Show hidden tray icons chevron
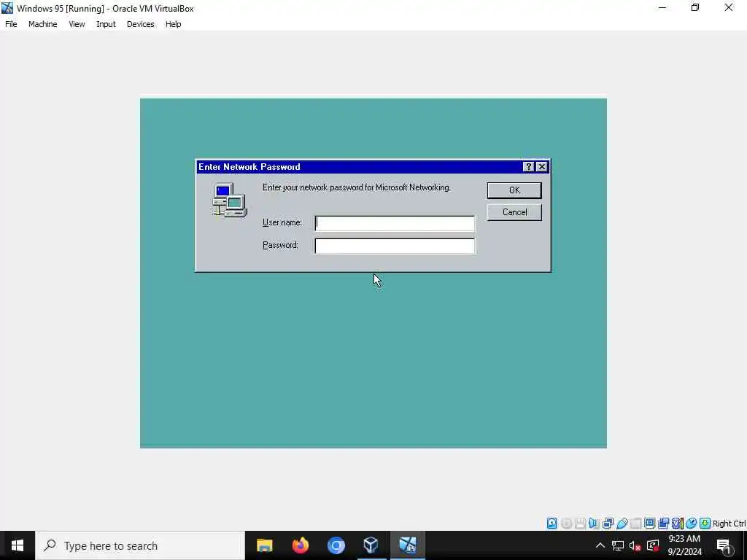Image resolution: width=747 pixels, height=560 pixels. click(600, 545)
